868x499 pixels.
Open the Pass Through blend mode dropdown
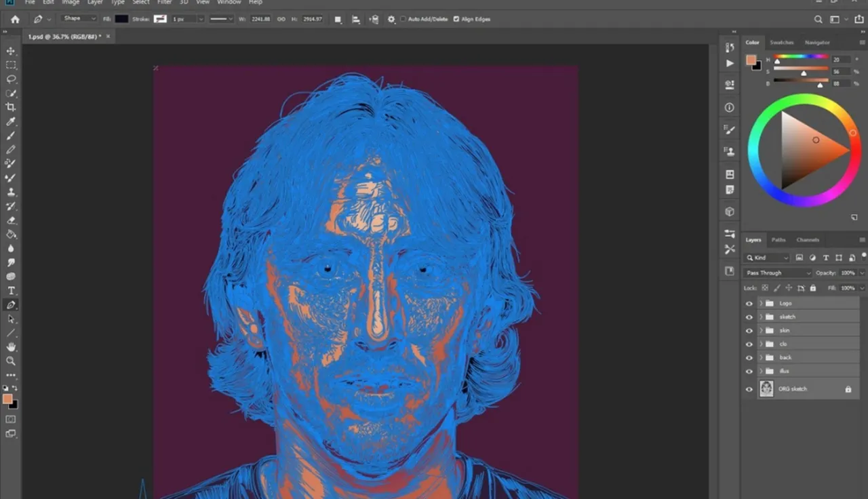point(778,273)
